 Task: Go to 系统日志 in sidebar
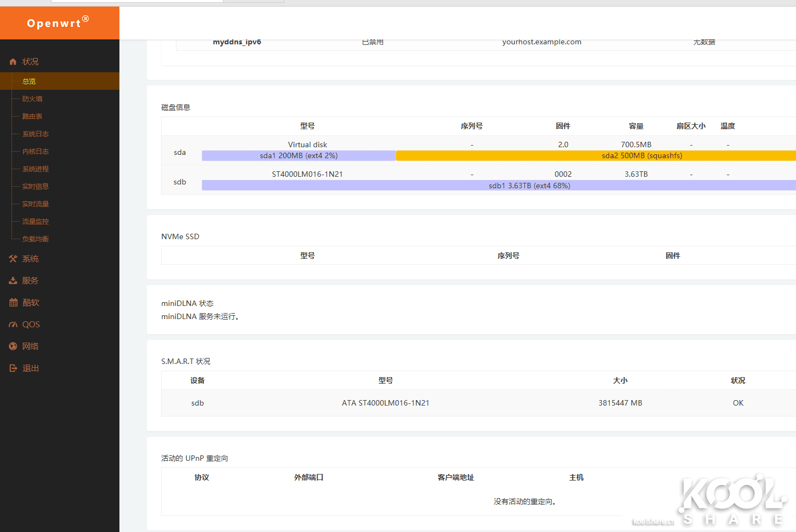[36, 134]
